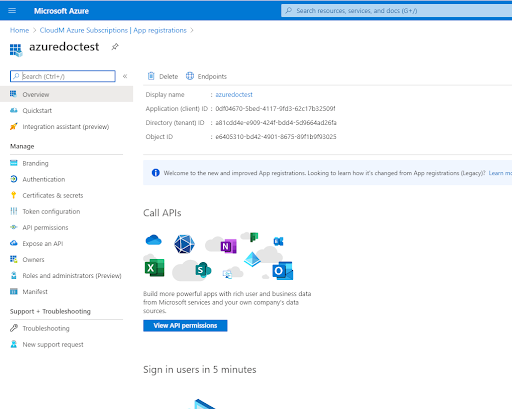Click the Owners icon
512x409 pixels.
14,259
